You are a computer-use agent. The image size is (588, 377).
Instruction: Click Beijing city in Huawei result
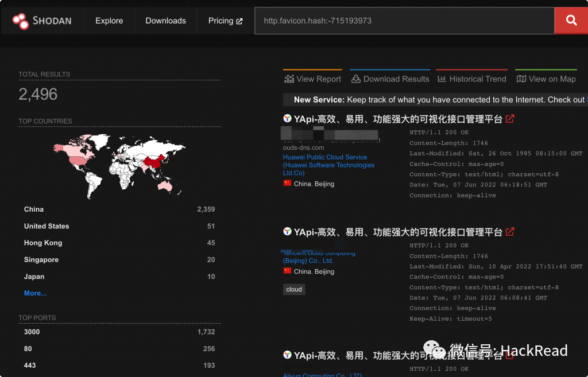[324, 184]
